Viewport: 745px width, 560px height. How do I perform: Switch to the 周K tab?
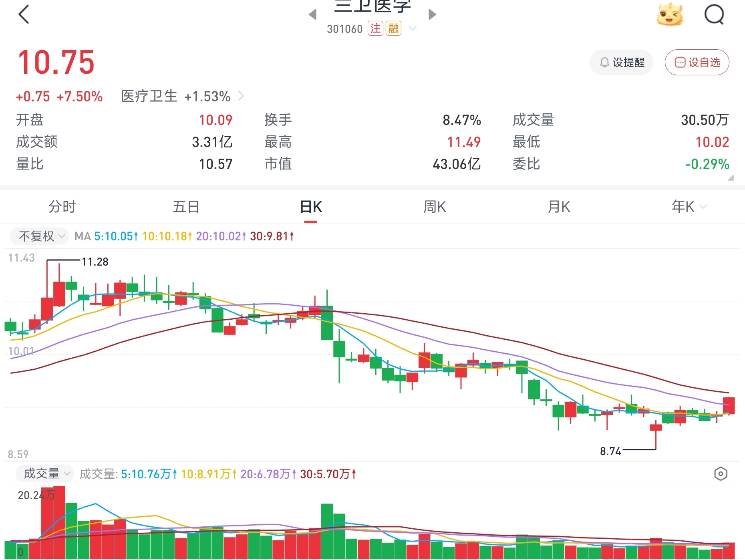coord(435,207)
